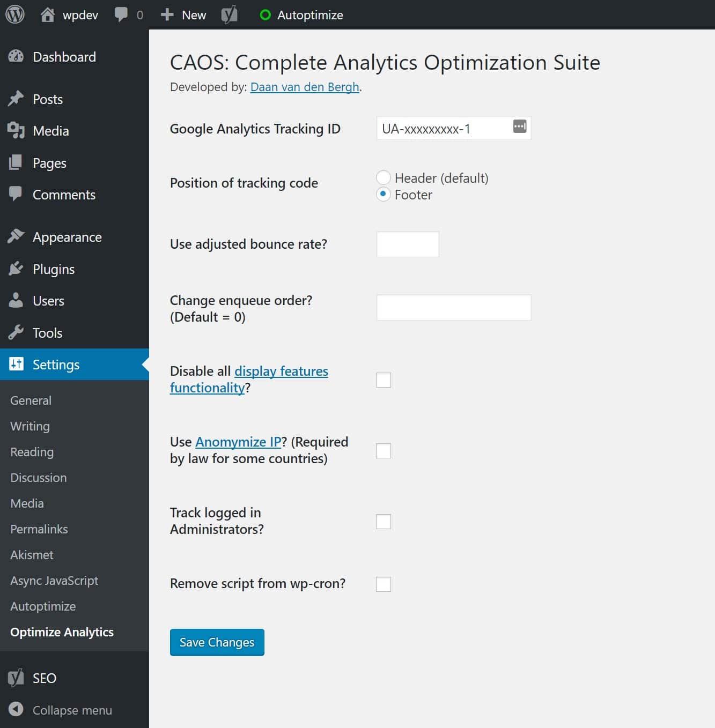Click the Plugins plug icon
This screenshot has width=715, height=728.
click(x=16, y=269)
